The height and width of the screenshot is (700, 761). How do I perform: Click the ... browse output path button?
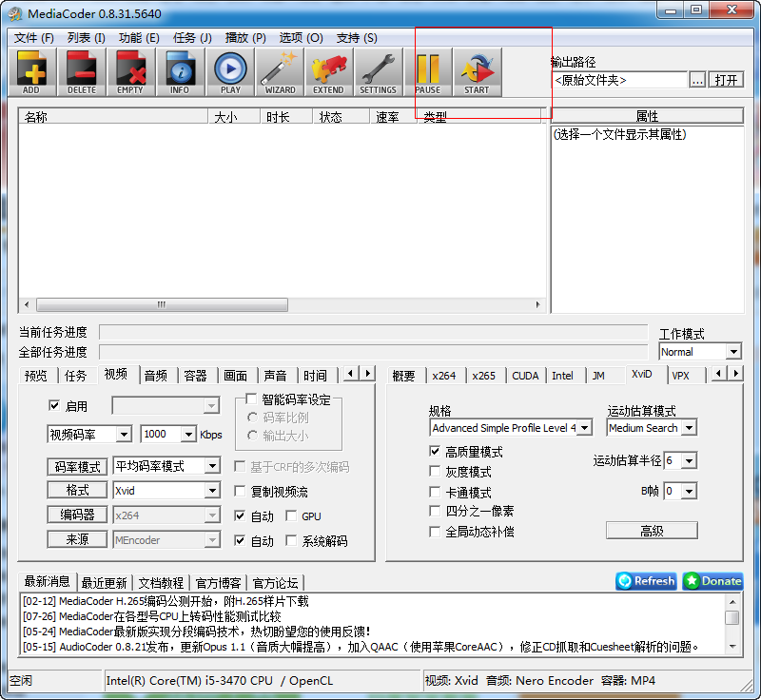697,80
